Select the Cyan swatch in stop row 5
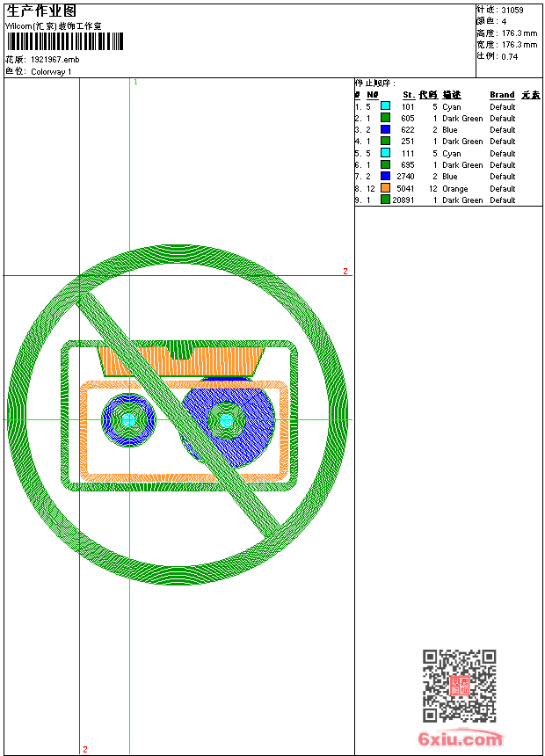Viewport: 545px width, 756px height. (385, 153)
